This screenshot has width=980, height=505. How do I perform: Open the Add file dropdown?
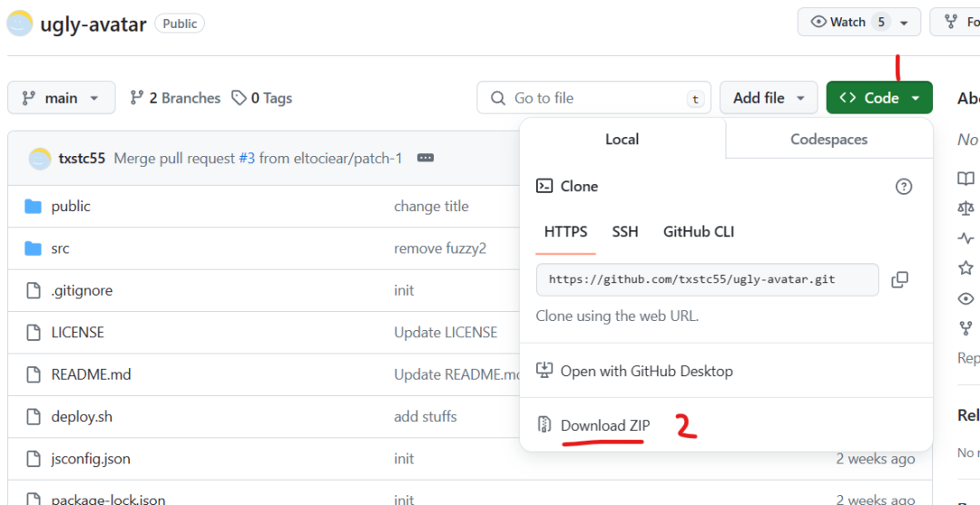point(769,98)
